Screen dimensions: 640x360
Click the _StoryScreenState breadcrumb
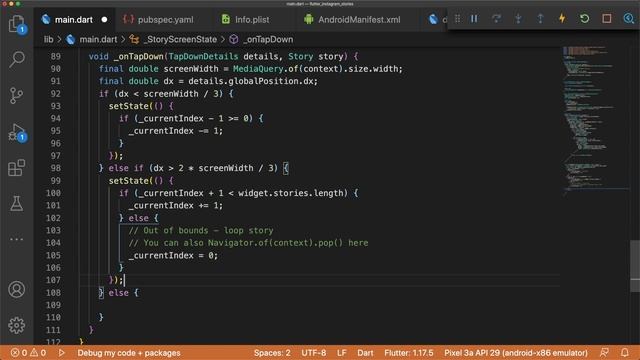pyautogui.click(x=180, y=40)
